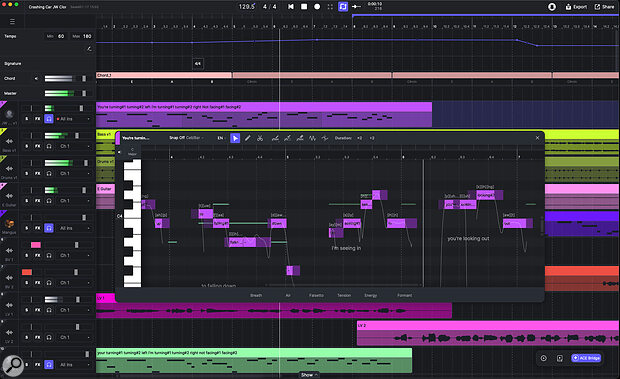
Task: Halve note duration with the ÷2 button
Action: 359,138
